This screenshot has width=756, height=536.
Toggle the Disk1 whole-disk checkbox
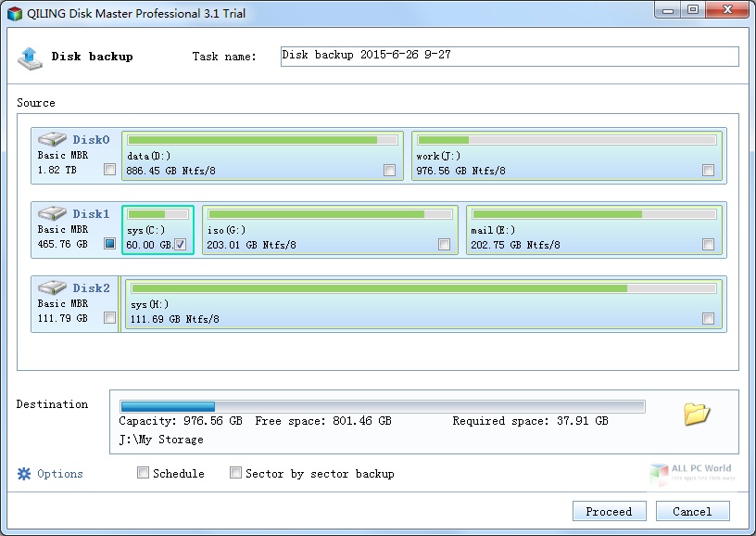click(110, 244)
